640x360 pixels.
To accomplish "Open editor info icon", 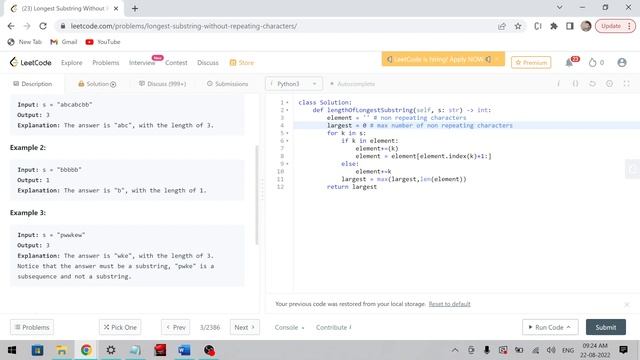I will click(x=558, y=84).
